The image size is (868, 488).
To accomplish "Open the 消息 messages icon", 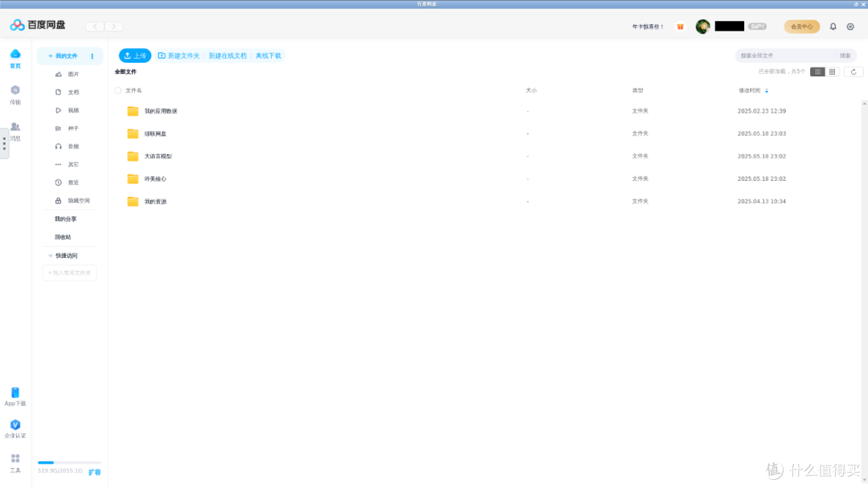I will click(15, 127).
